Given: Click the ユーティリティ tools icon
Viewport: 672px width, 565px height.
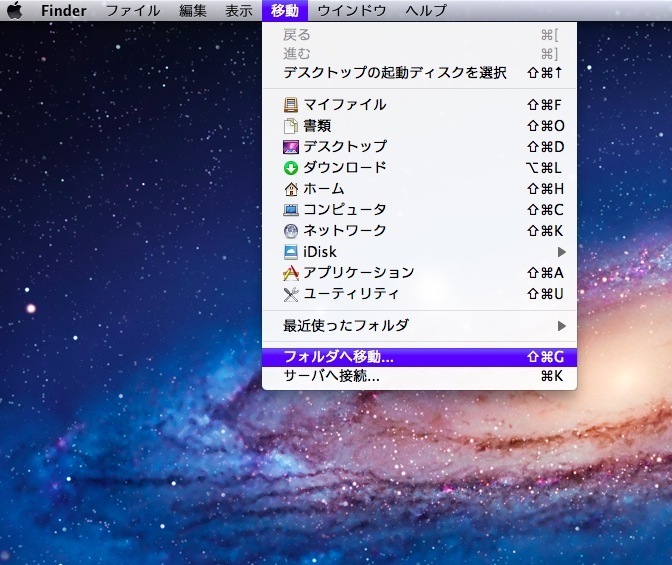Looking at the screenshot, I should pos(291,294).
